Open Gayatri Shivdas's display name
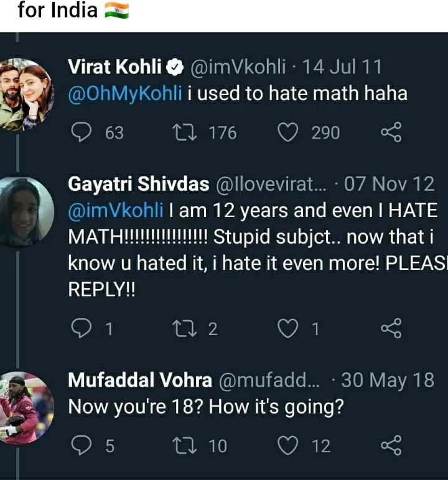 [x=138, y=184]
